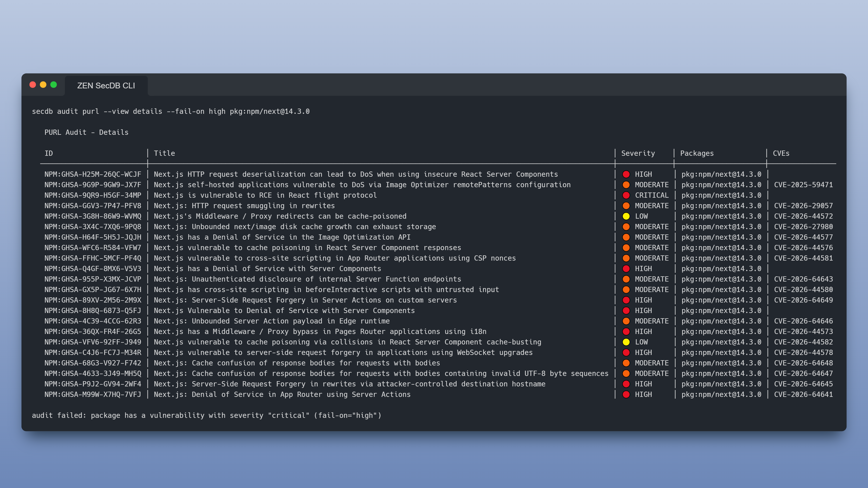Image resolution: width=868 pixels, height=488 pixels.
Task: Click the MODERATE label in the GHSA-9G9P-9GW9-JX7F row
Action: click(x=652, y=184)
